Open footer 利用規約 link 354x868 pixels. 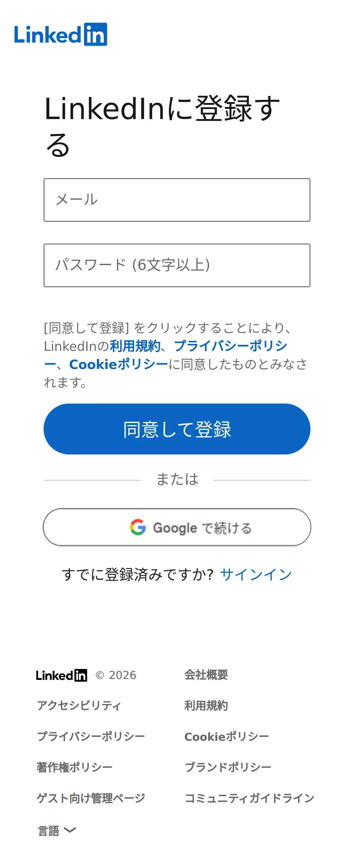point(206,706)
